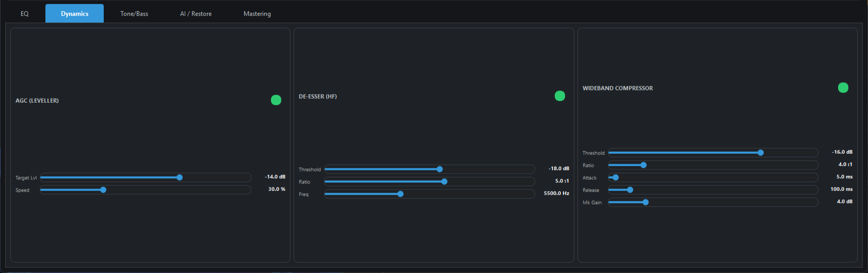Open the Tone/Bass tab
Viewport: 868px width, 273px height.
(x=134, y=13)
